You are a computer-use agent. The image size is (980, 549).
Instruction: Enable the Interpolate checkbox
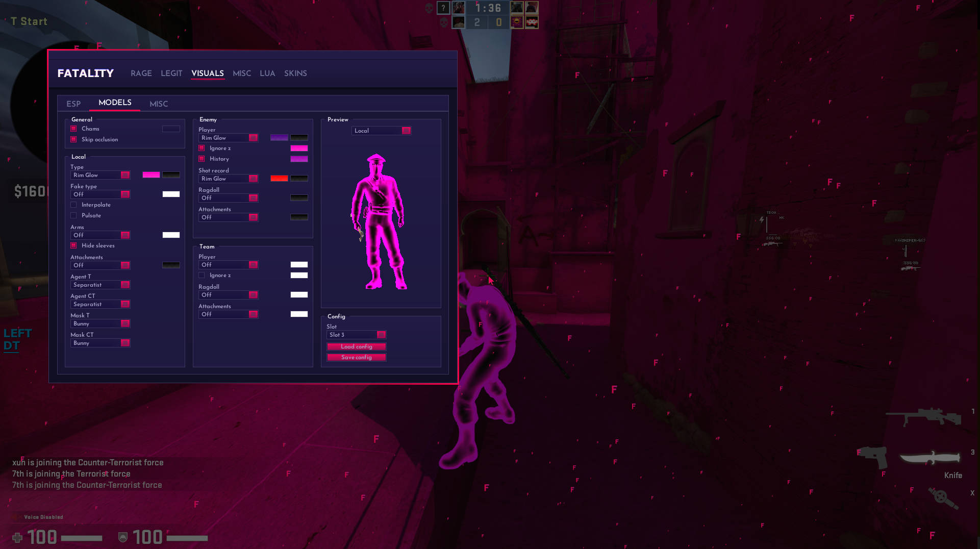pyautogui.click(x=73, y=205)
